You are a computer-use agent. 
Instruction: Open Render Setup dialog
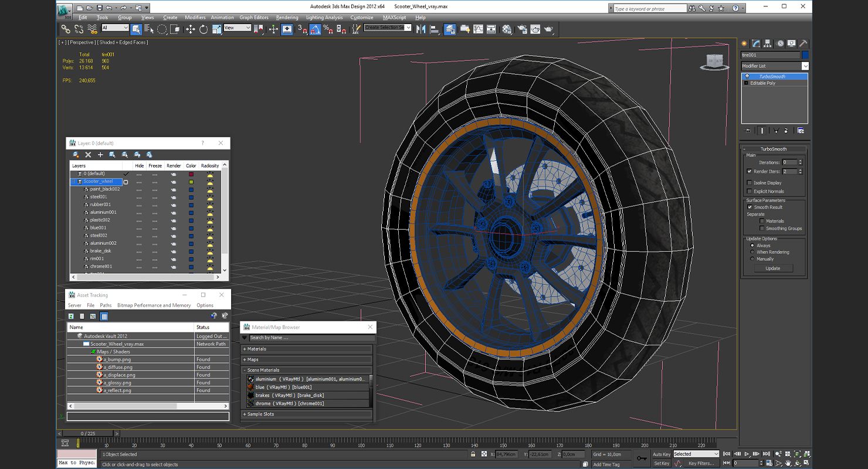pos(522,29)
